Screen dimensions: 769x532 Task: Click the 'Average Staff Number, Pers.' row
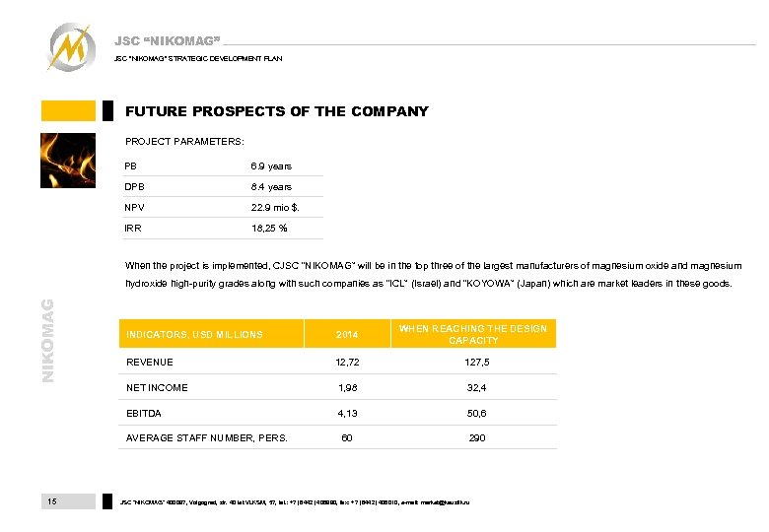point(206,438)
